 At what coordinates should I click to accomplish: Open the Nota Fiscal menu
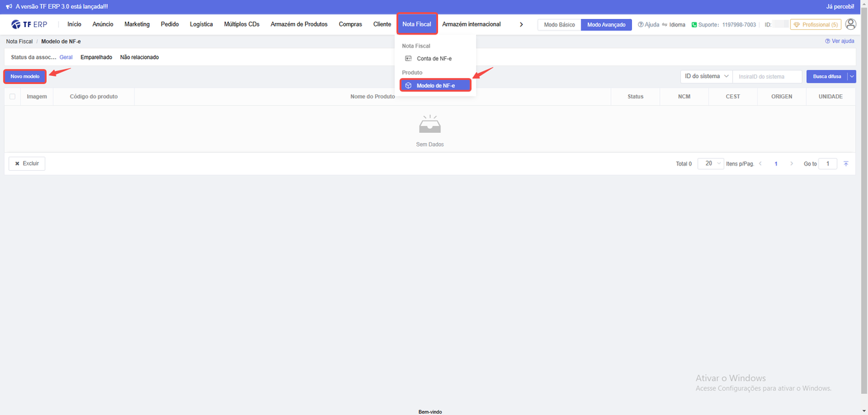point(417,24)
